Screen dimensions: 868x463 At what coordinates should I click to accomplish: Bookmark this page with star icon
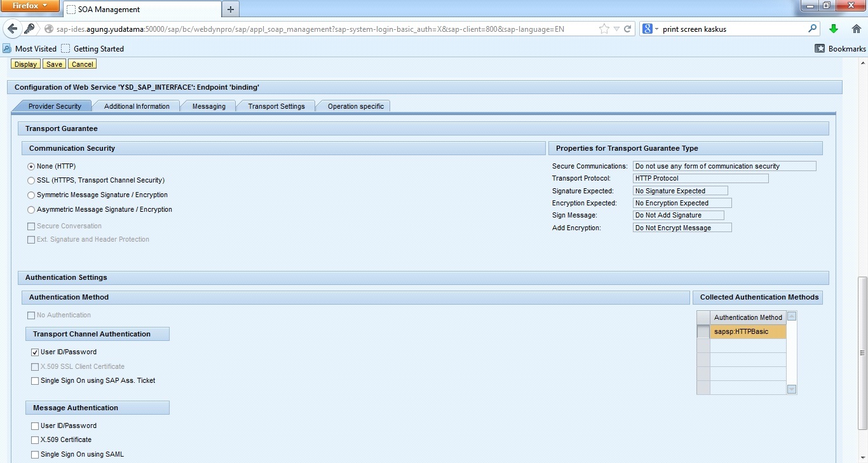pyautogui.click(x=604, y=29)
